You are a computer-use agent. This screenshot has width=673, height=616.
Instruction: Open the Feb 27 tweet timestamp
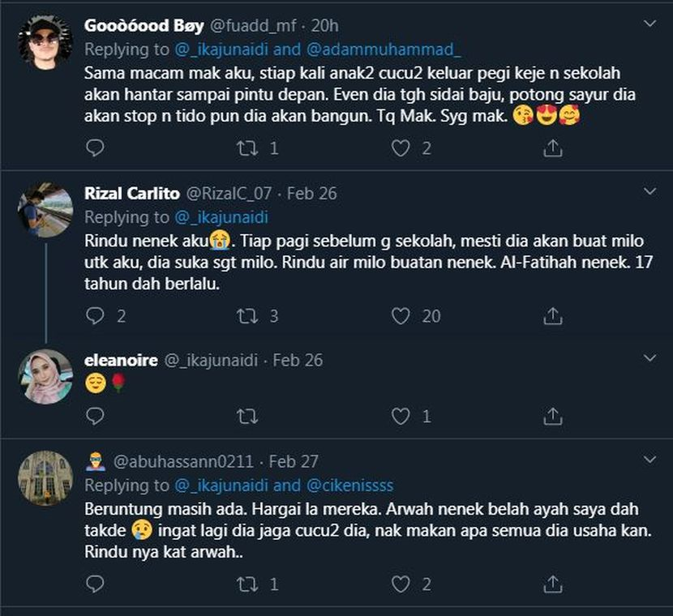click(x=294, y=461)
